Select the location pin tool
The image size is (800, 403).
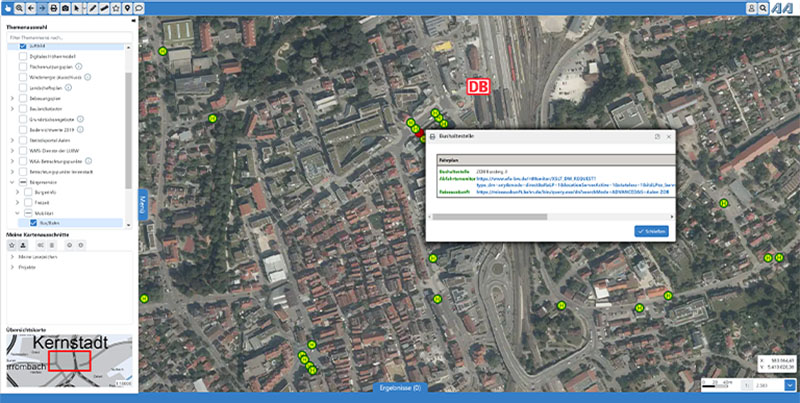pyautogui.click(x=127, y=8)
